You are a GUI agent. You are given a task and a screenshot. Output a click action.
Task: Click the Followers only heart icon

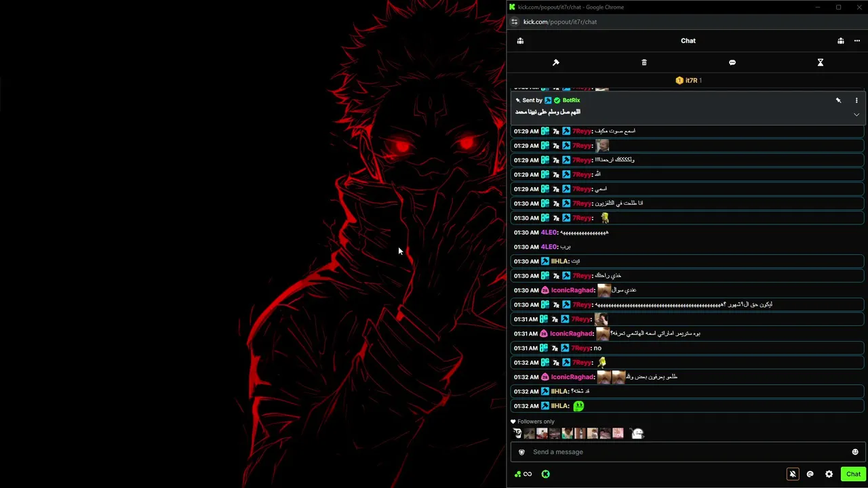tap(513, 422)
